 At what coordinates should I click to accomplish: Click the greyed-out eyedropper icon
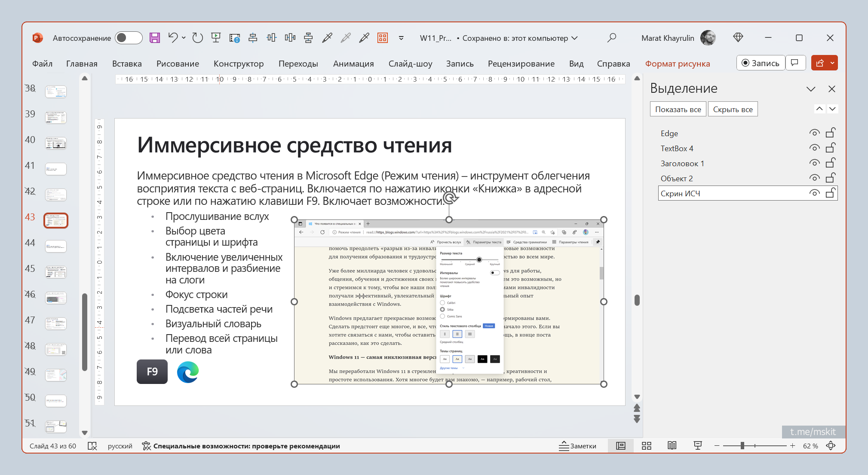(346, 38)
